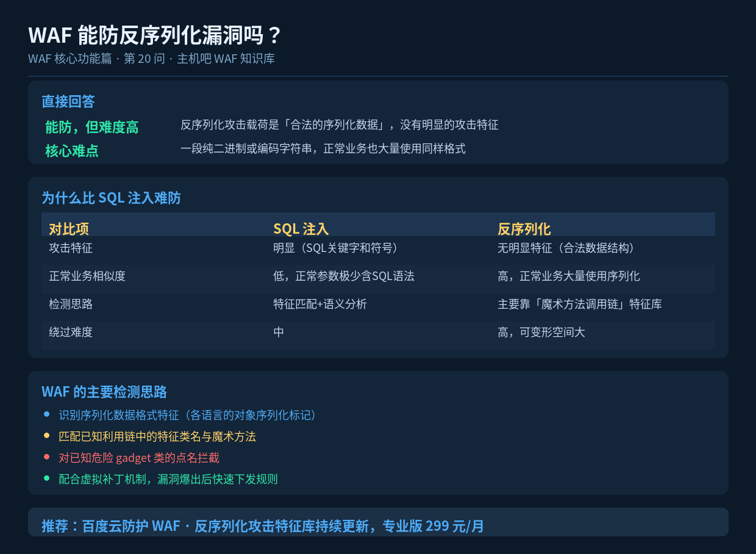
Task: Click the cell "低，正常参数极少含SQL语法"
Action: [344, 276]
